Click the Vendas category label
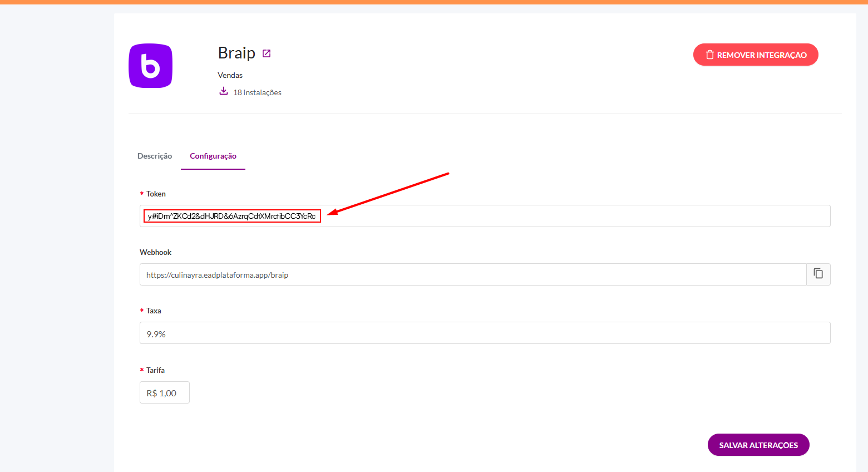The image size is (868, 472). point(230,75)
